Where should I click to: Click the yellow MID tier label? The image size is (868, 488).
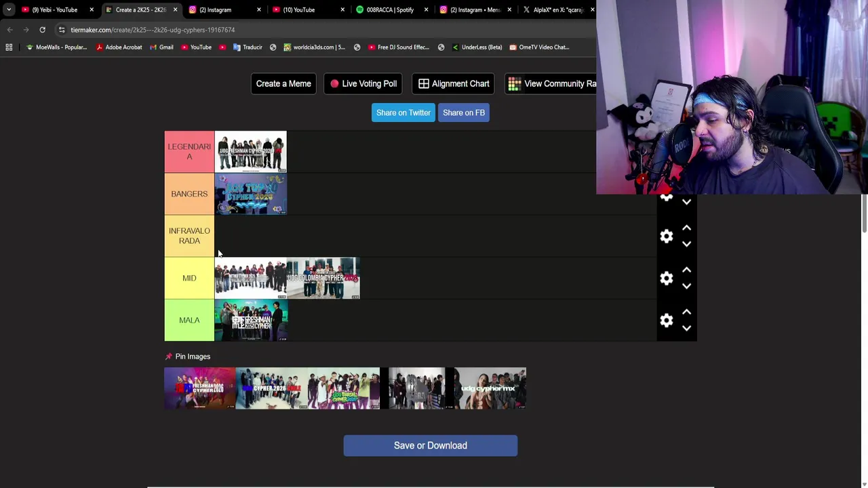(189, 278)
